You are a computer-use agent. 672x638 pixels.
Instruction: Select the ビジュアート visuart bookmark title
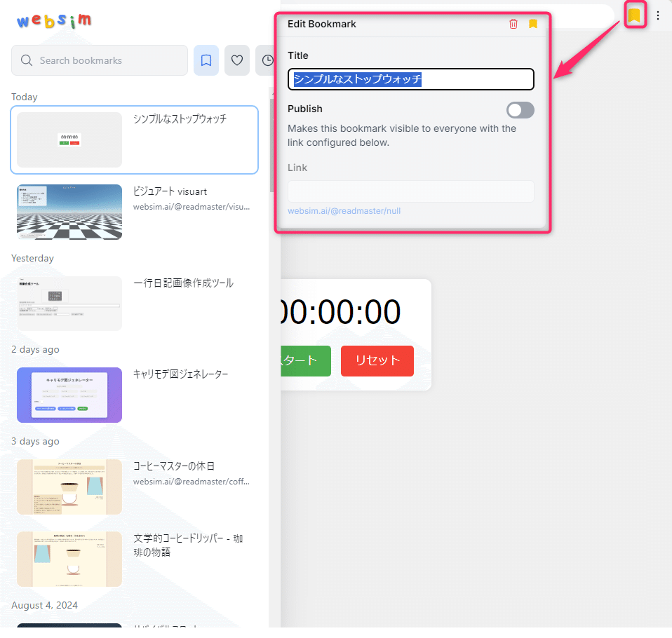point(170,191)
